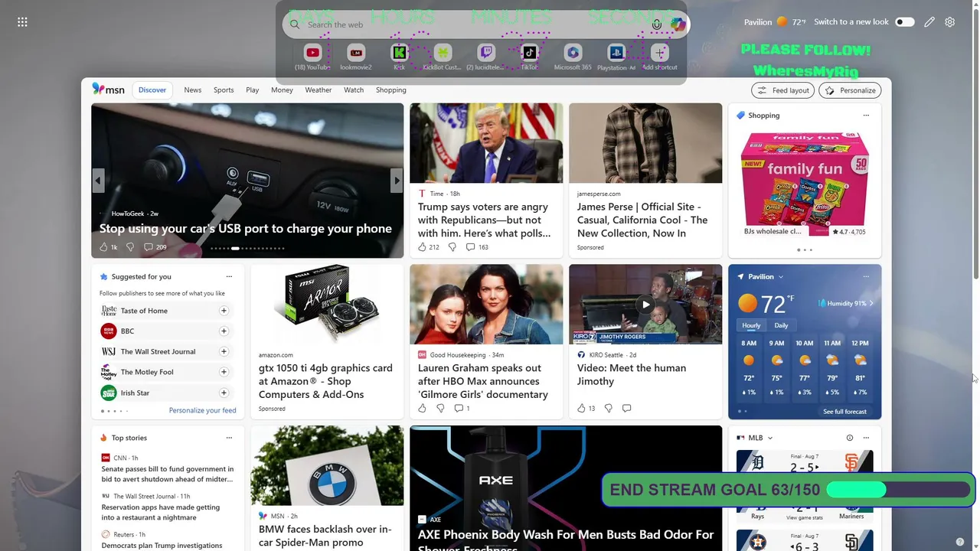Open weather card more options
The width and height of the screenshot is (980, 551).
tap(866, 276)
